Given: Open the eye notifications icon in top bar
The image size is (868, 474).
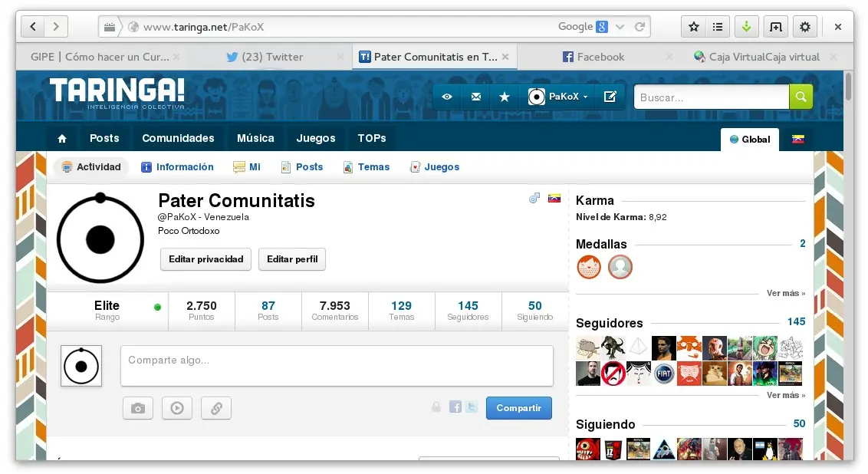Looking at the screenshot, I should (447, 97).
